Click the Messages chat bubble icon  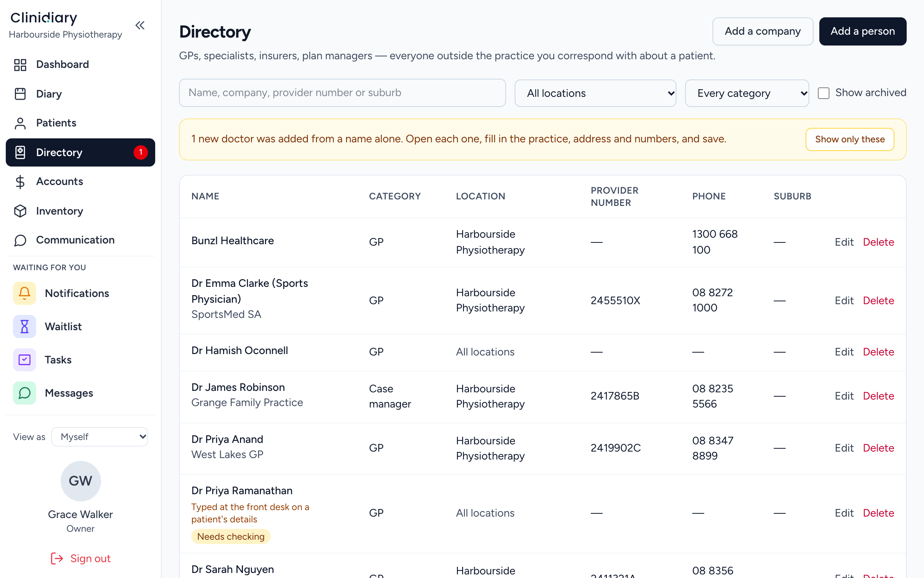point(25,393)
